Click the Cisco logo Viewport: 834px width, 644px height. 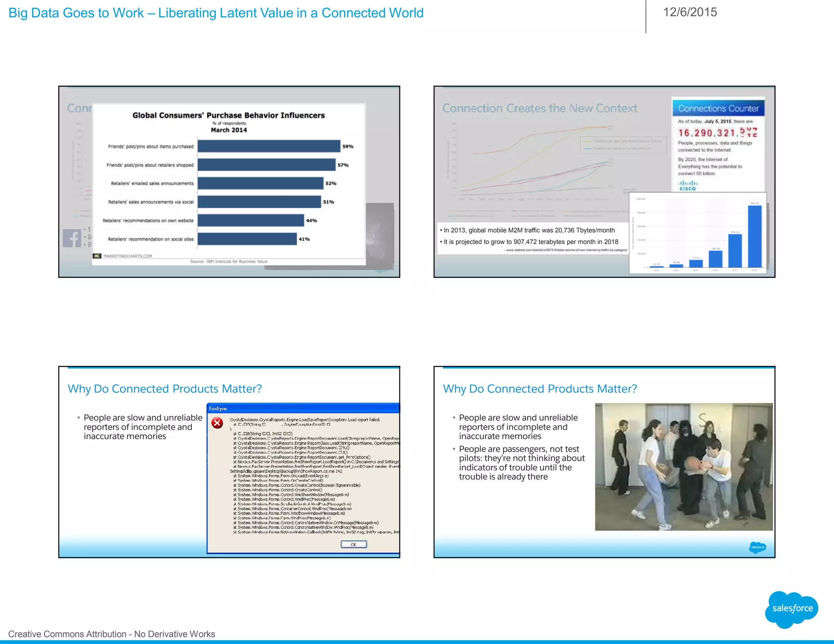687,186
